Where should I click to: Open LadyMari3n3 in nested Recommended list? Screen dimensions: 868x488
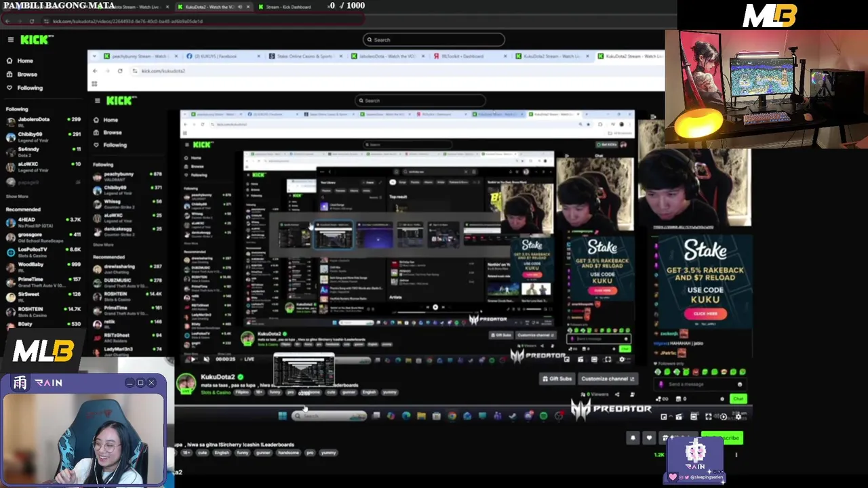coord(129,350)
